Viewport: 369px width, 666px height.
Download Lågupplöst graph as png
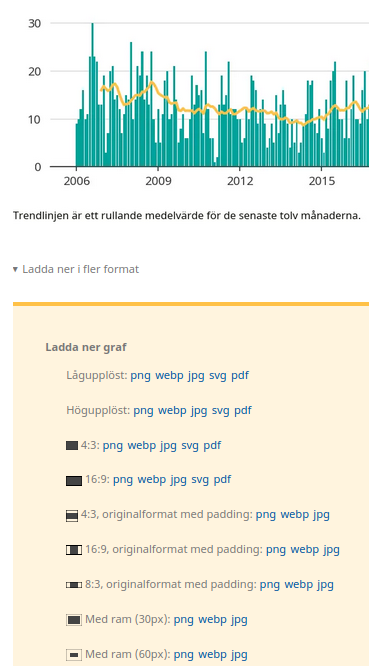[x=141, y=376]
